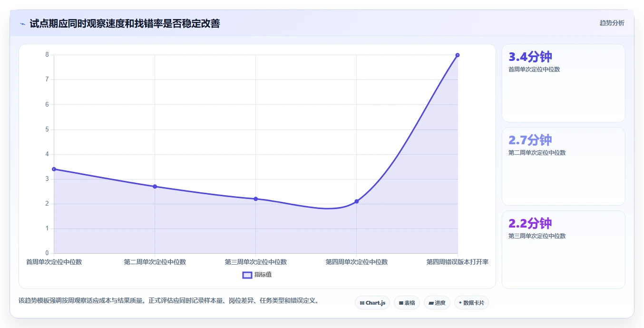Click the data point for 第四周错误版本打开率
This screenshot has width=644, height=328.
[x=458, y=55]
